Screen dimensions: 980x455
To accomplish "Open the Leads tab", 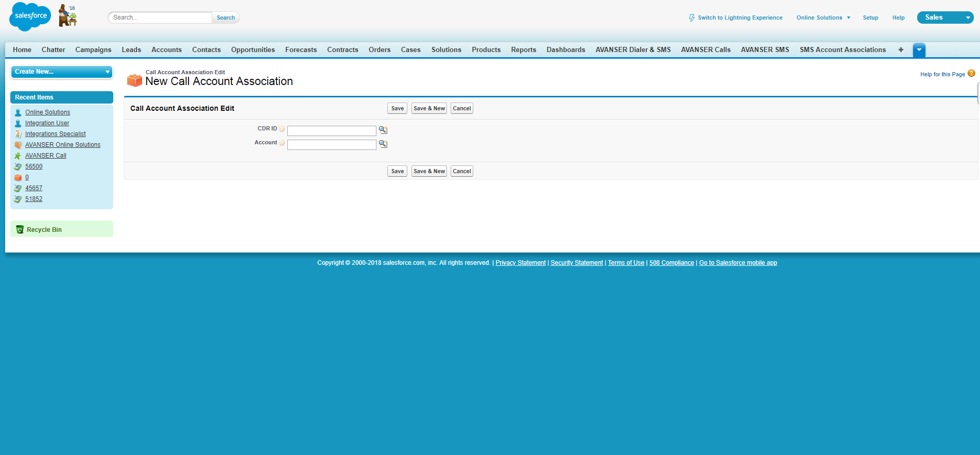I will [131, 50].
